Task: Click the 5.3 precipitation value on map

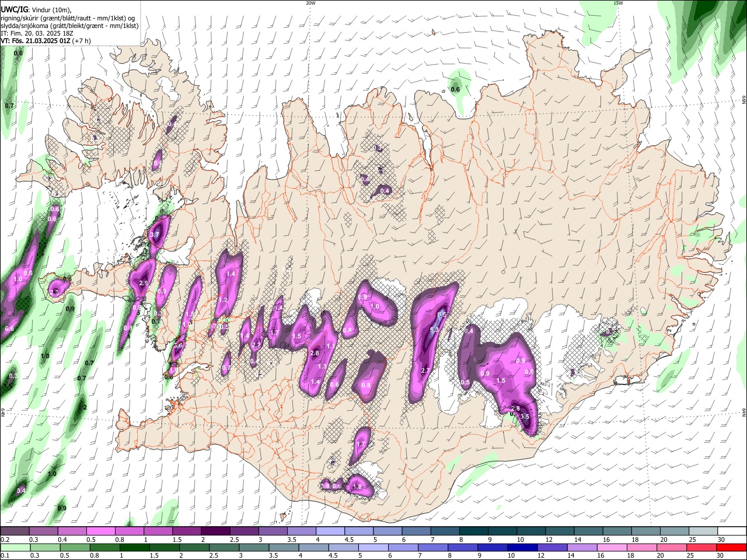Action: pyautogui.click(x=434, y=330)
